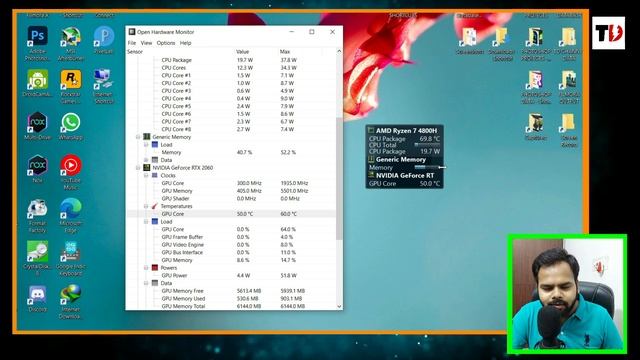Select the GPU Memory Used row
Image resolution: width=640 pixels, height=360 pixels.
click(231, 298)
